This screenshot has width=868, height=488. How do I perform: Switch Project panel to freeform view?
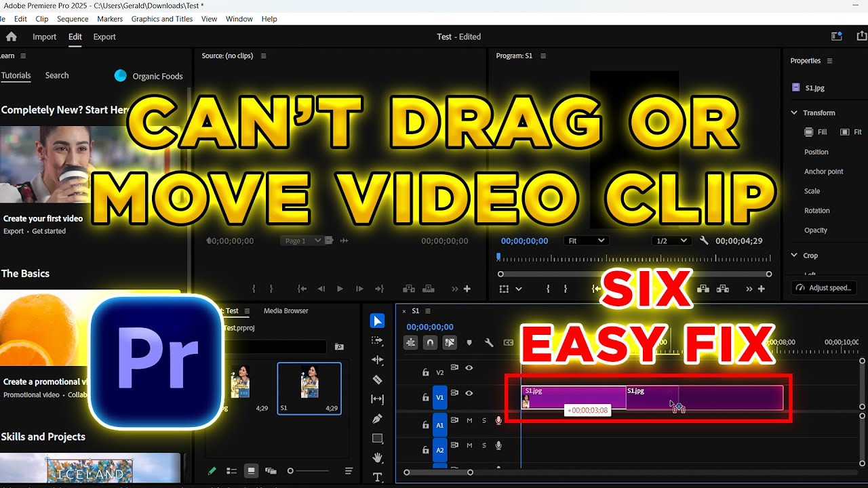tap(271, 471)
